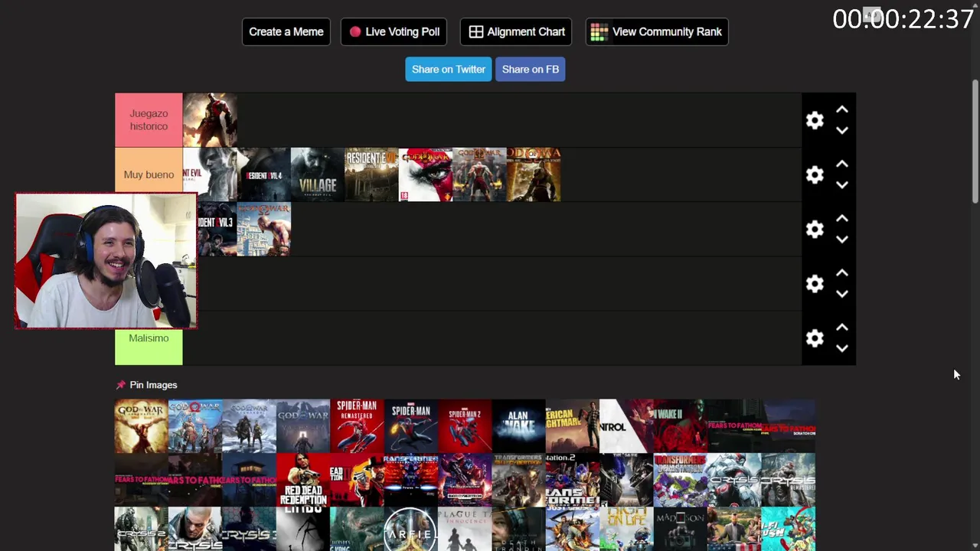View Community Rank
Viewport: 980px width, 551px height.
click(657, 31)
